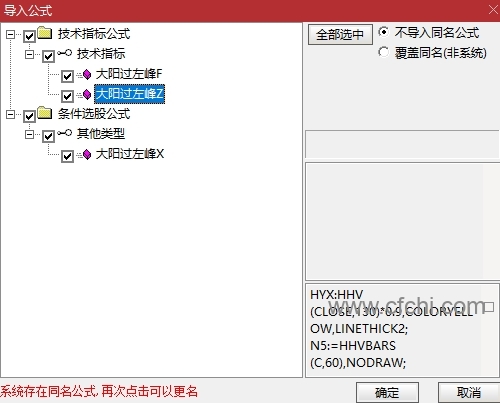The width and height of the screenshot is (500, 403).
Task: Click the purple gem icon of 大阳过左峰F
Action: click(x=87, y=75)
